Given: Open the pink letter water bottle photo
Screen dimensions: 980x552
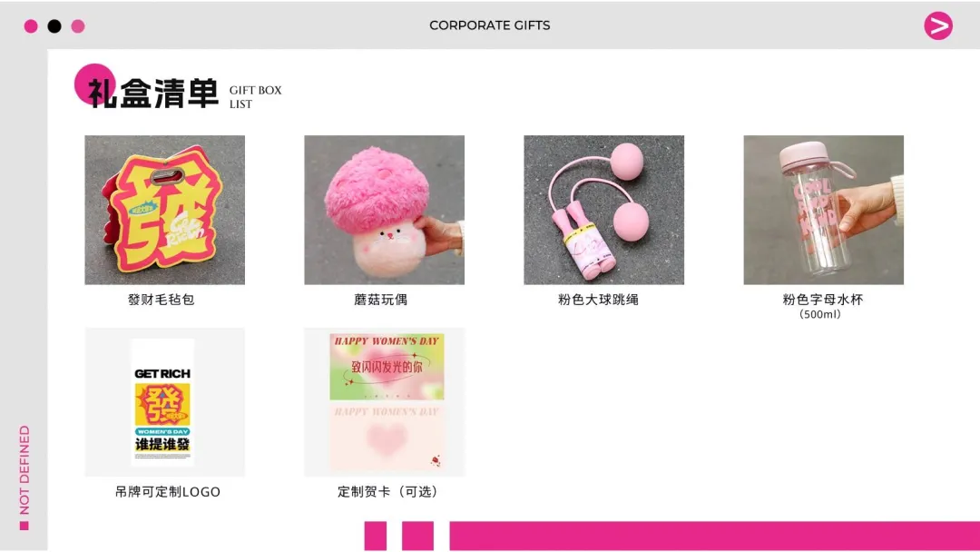Looking at the screenshot, I should (824, 210).
